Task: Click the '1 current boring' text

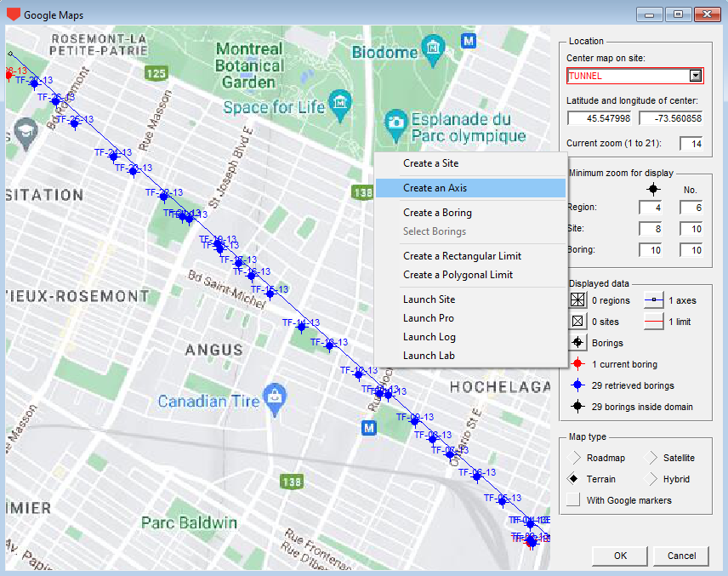Action: coord(624,364)
